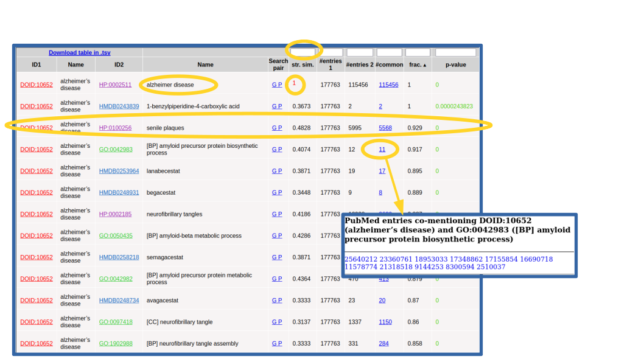Click the 115456 common entries link
Screen dimensions: 644x362
click(388, 85)
